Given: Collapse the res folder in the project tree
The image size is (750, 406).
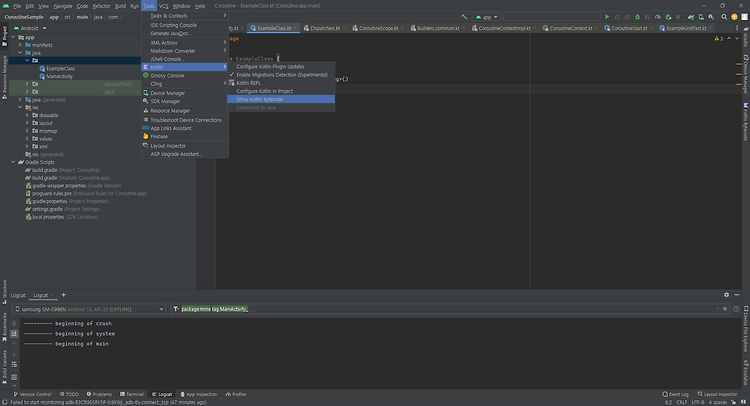Looking at the screenshot, I should [x=20, y=108].
